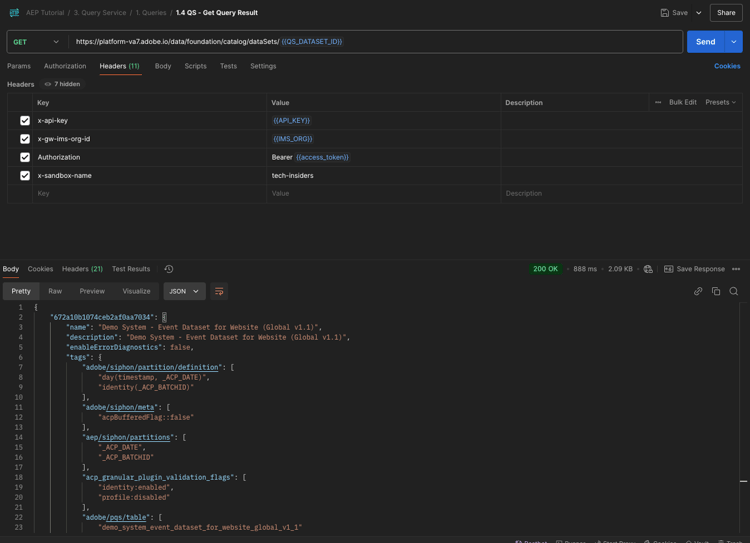
Task: Switch to the Params tab
Action: tap(19, 66)
